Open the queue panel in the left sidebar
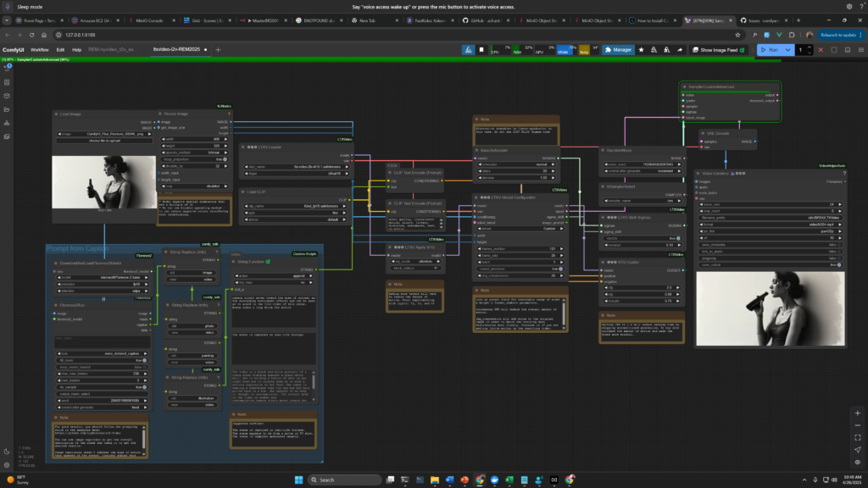This screenshot has height=488, width=868. point(7,68)
